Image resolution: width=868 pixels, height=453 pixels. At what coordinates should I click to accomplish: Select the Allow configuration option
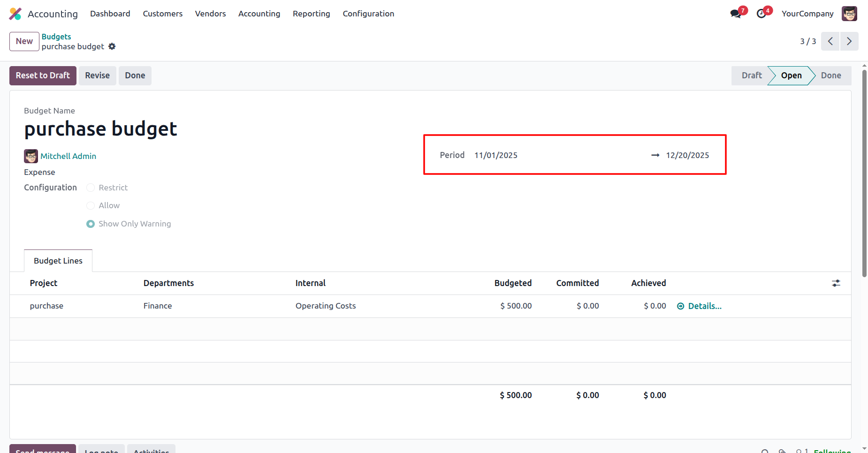(91, 206)
